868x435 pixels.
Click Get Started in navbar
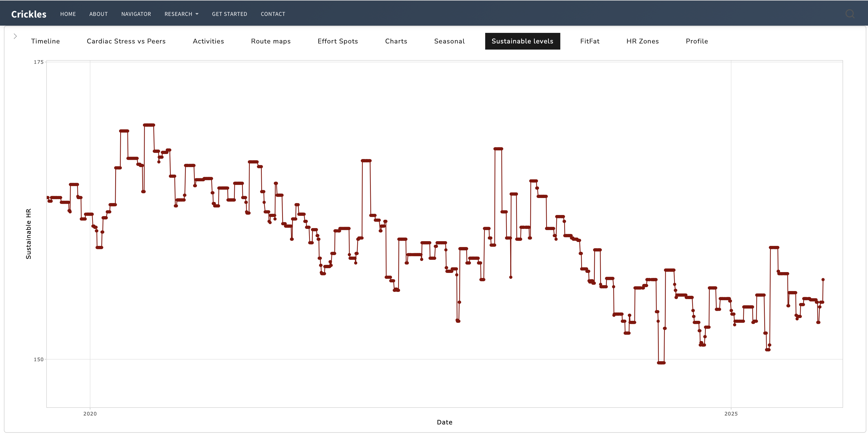[230, 14]
